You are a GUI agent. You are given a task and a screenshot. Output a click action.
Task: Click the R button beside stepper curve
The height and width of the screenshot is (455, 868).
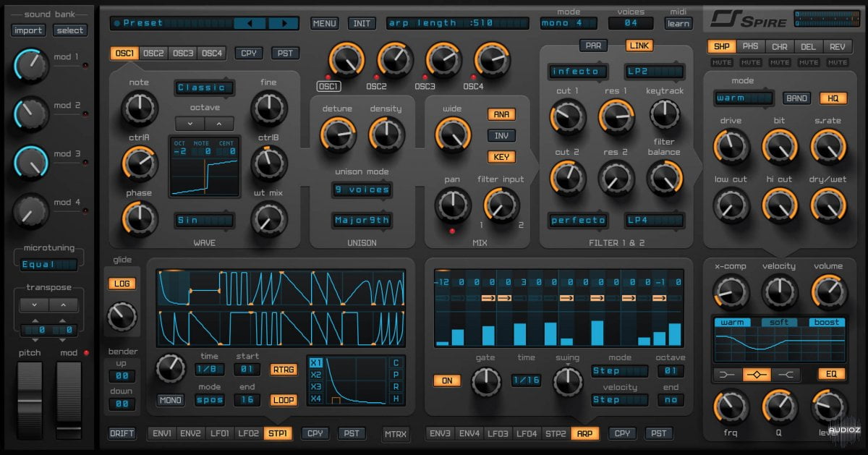click(x=396, y=386)
